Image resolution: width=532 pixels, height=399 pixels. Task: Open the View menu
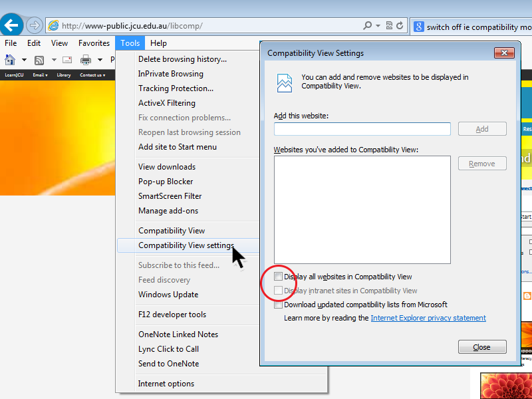(x=59, y=43)
